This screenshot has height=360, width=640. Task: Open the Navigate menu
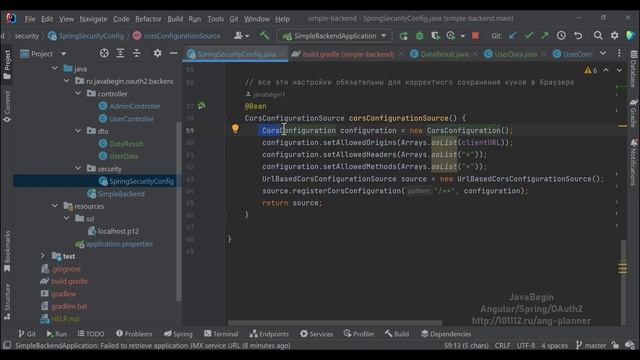tap(93, 19)
